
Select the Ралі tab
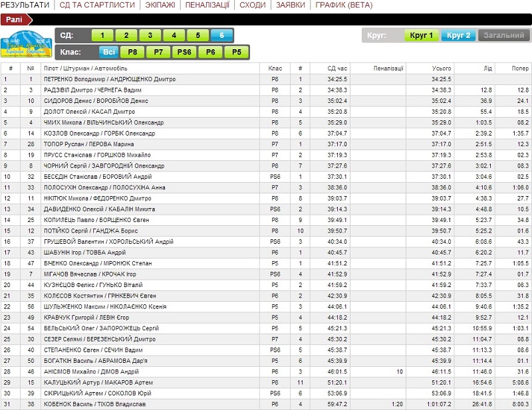(x=15, y=19)
